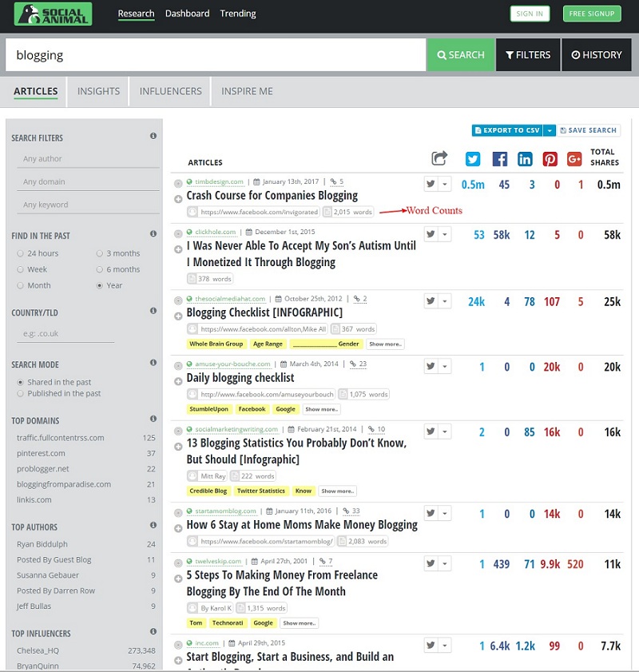Click the LinkedIn column header icon

coord(525,159)
